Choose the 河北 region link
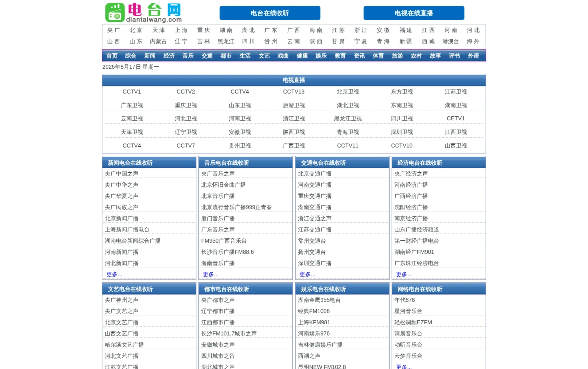This screenshot has height=369, width=588. (473, 30)
